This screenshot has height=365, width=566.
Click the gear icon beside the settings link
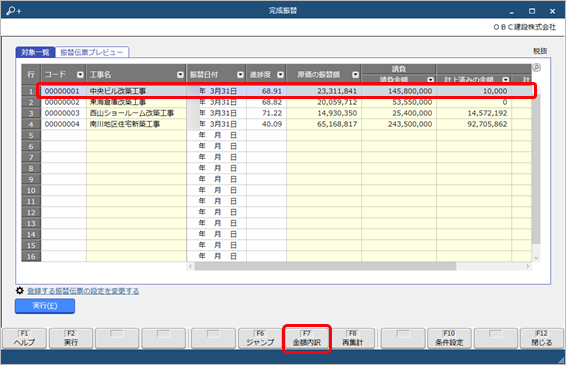click(x=20, y=291)
